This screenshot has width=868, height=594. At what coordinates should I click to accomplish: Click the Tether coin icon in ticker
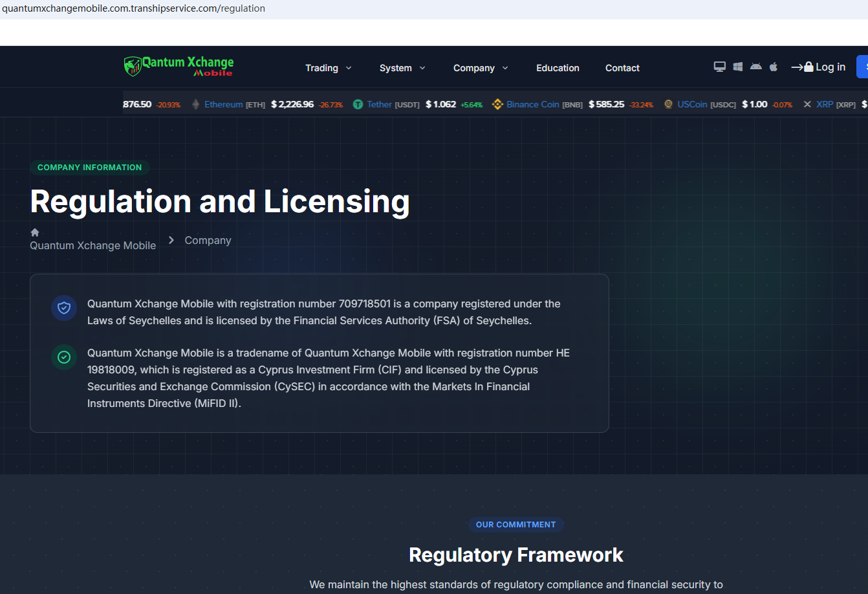[358, 104]
